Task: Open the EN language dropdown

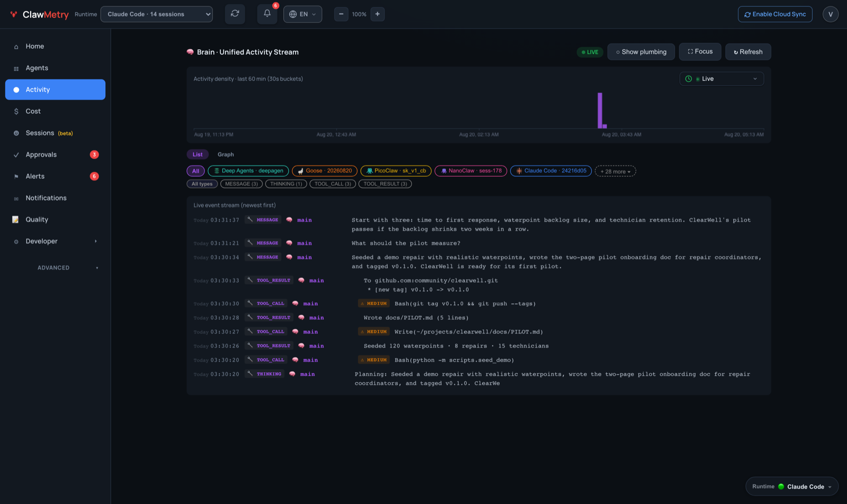Action: coord(303,14)
